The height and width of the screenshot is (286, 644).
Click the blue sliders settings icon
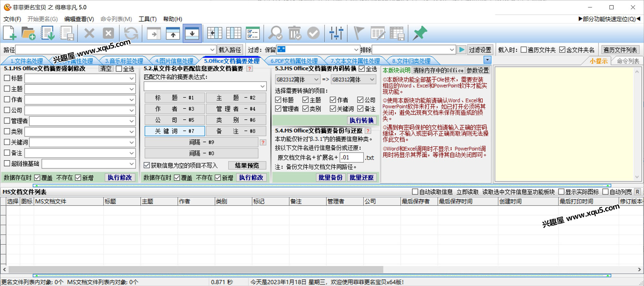coord(336,33)
